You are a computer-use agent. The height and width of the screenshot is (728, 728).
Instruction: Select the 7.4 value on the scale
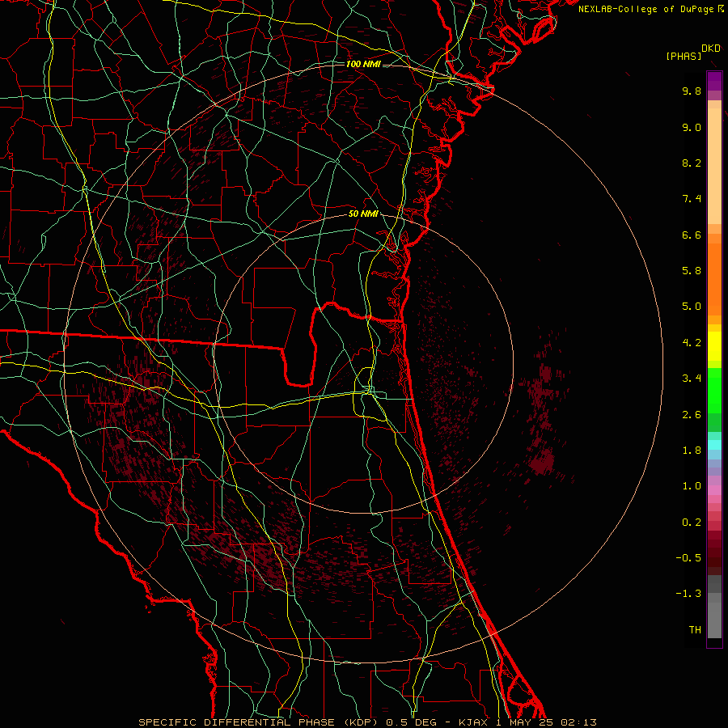[x=692, y=199]
